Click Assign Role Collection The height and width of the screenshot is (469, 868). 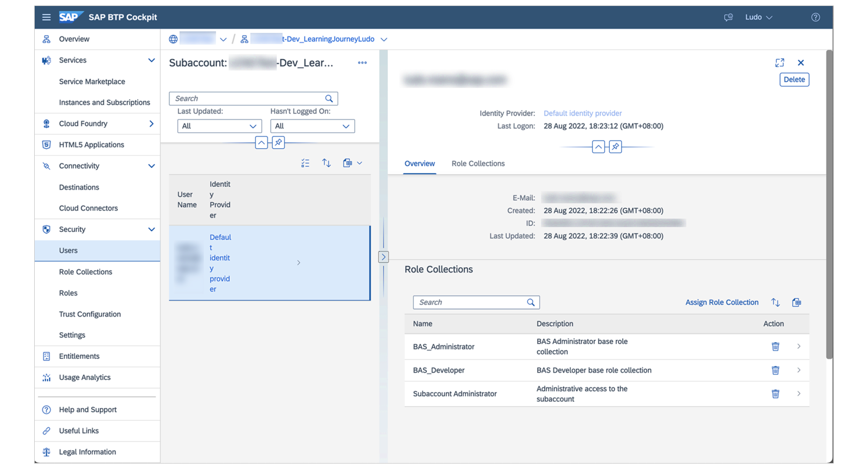[722, 302]
